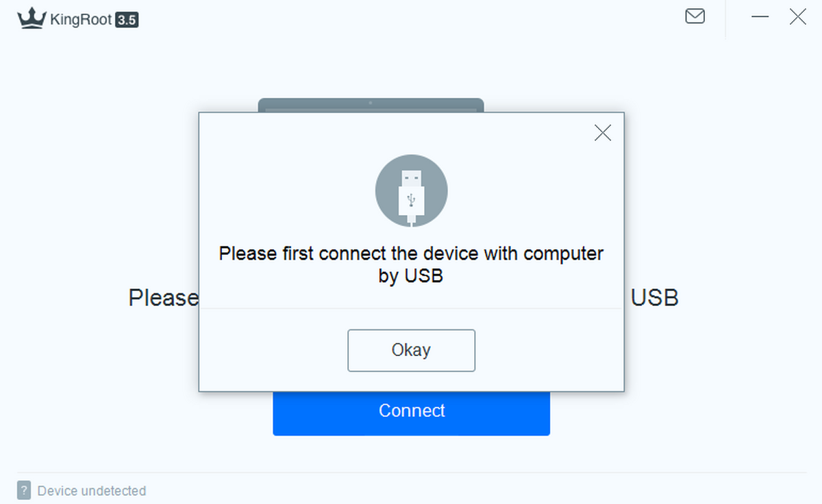Image resolution: width=822 pixels, height=504 pixels.
Task: Click the question mark status icon
Action: (24, 490)
